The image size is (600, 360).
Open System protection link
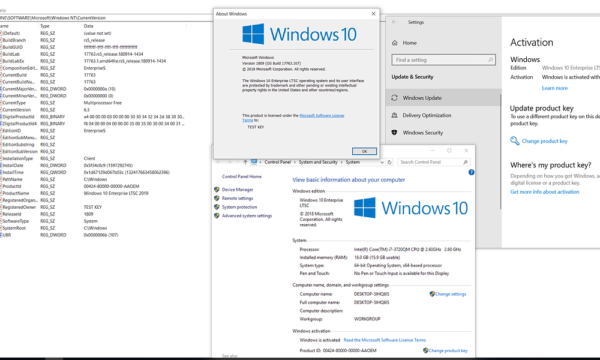[x=239, y=207]
